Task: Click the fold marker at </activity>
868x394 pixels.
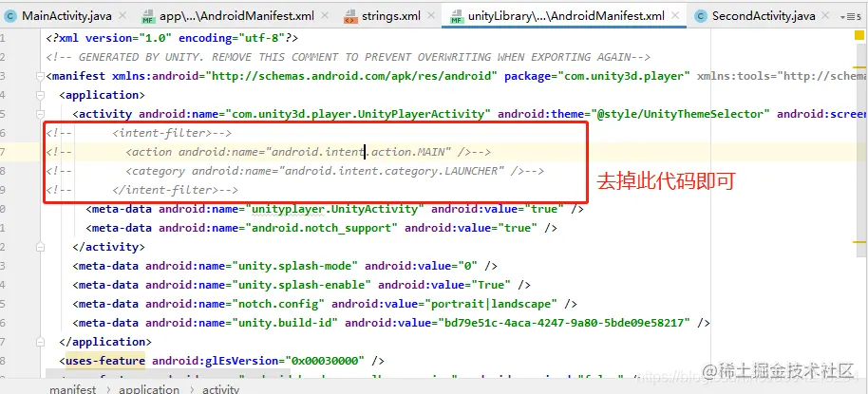Action: [x=40, y=247]
